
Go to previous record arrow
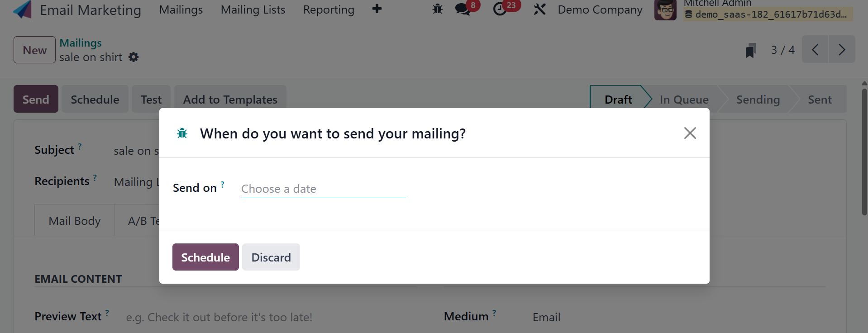pyautogui.click(x=815, y=50)
